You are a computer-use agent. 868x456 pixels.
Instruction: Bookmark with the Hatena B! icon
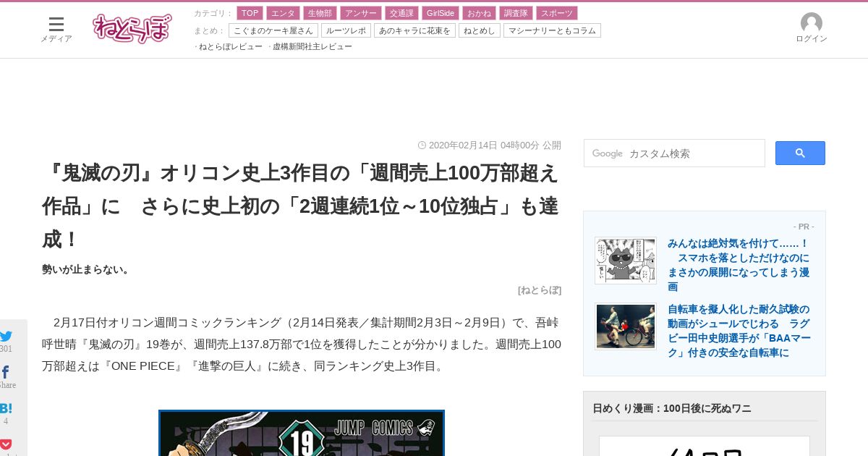click(6, 408)
